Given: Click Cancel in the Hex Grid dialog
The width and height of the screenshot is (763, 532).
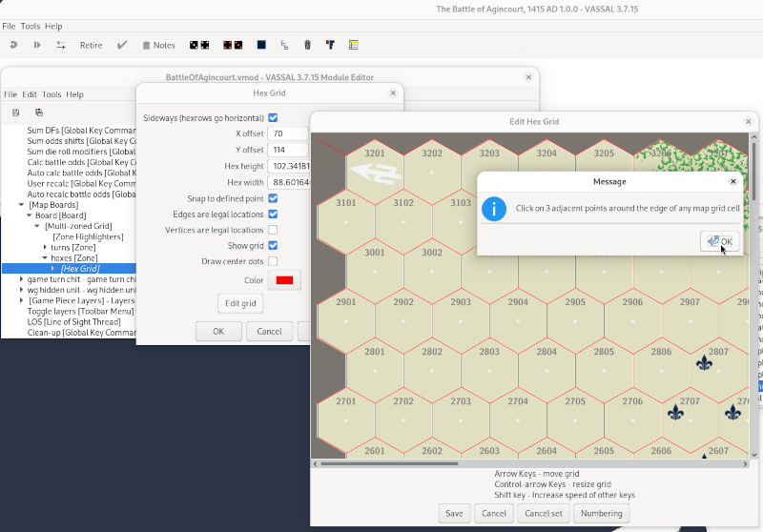Looking at the screenshot, I should (269, 331).
